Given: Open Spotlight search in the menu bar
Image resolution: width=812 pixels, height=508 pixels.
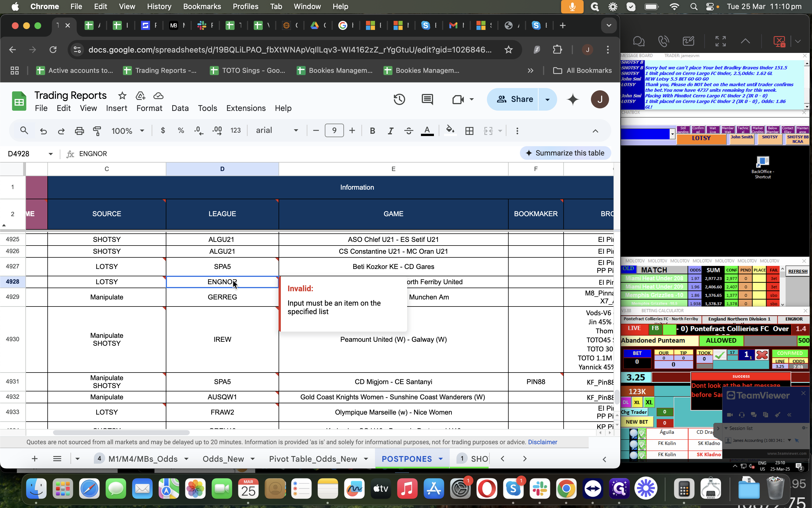Looking at the screenshot, I should click(x=694, y=6).
